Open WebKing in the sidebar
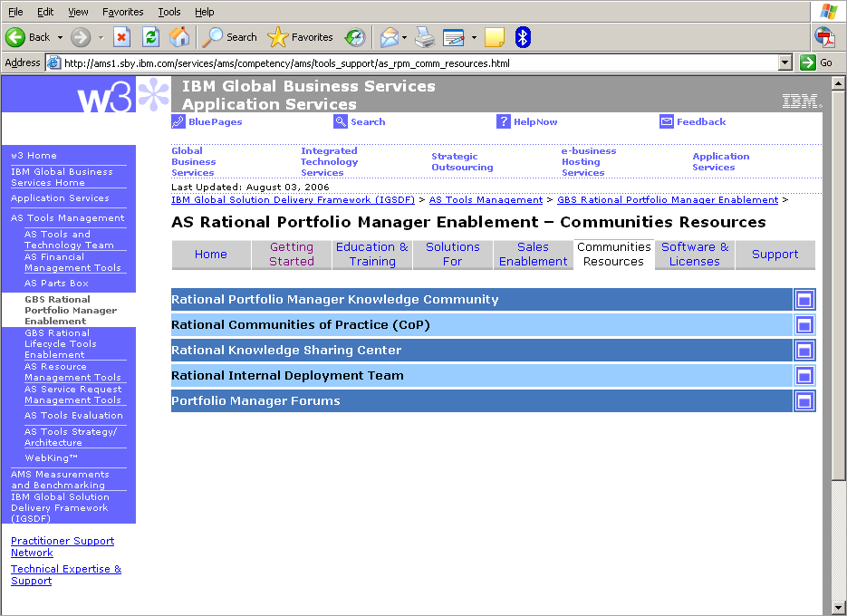 pos(51,458)
